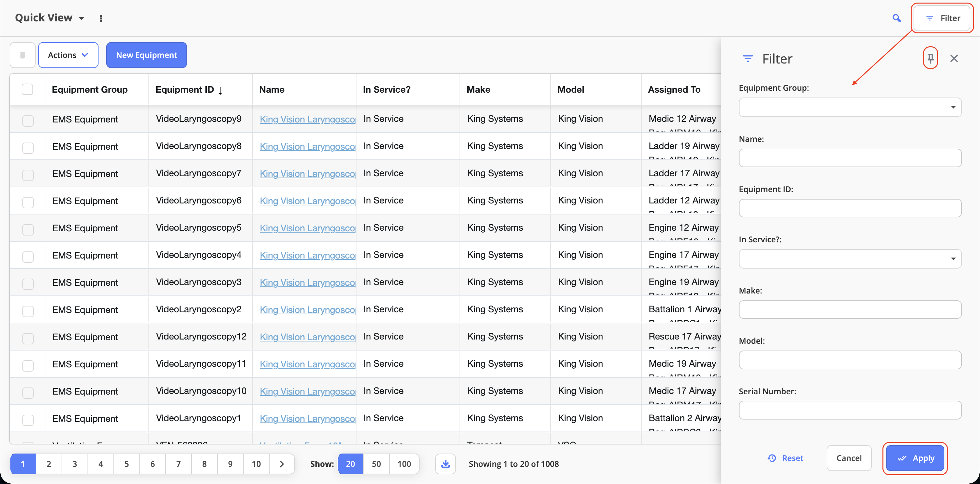The height and width of the screenshot is (484, 980).
Task: Expand the Actions dropdown
Action: tap(68, 55)
